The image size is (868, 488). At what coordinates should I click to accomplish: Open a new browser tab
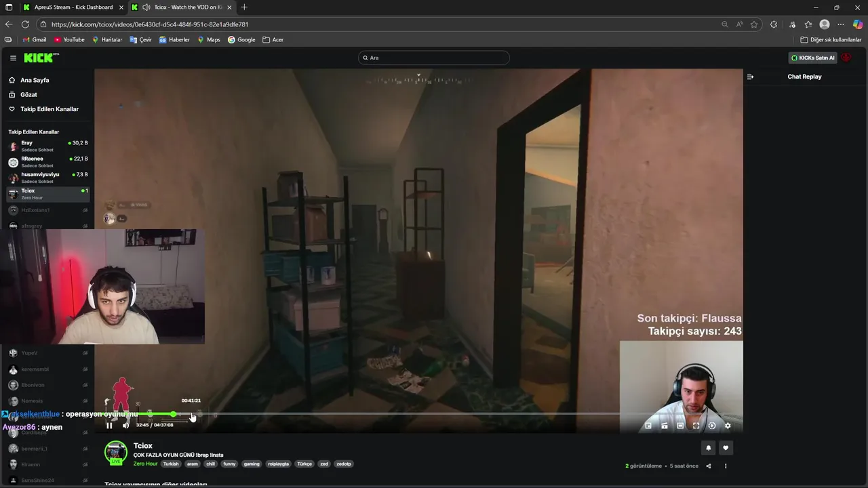coord(244,7)
